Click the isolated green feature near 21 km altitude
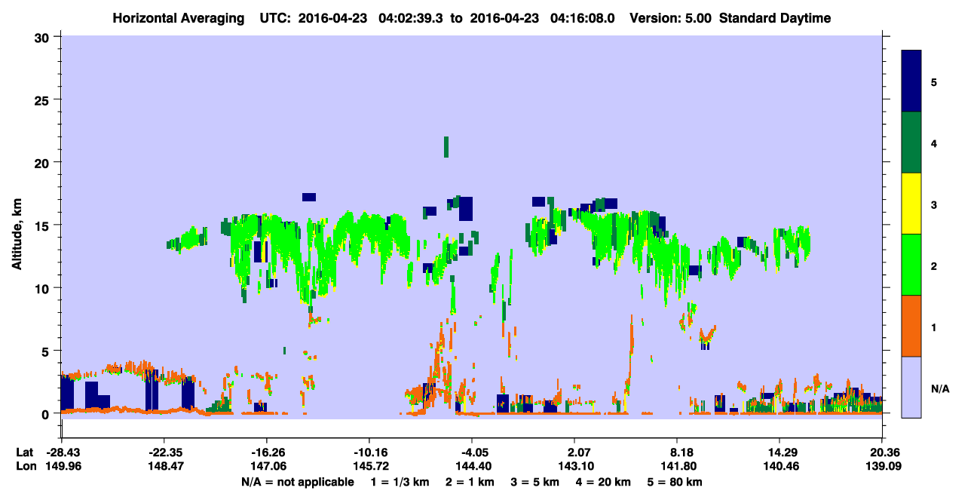The image size is (980, 503). tap(446, 147)
